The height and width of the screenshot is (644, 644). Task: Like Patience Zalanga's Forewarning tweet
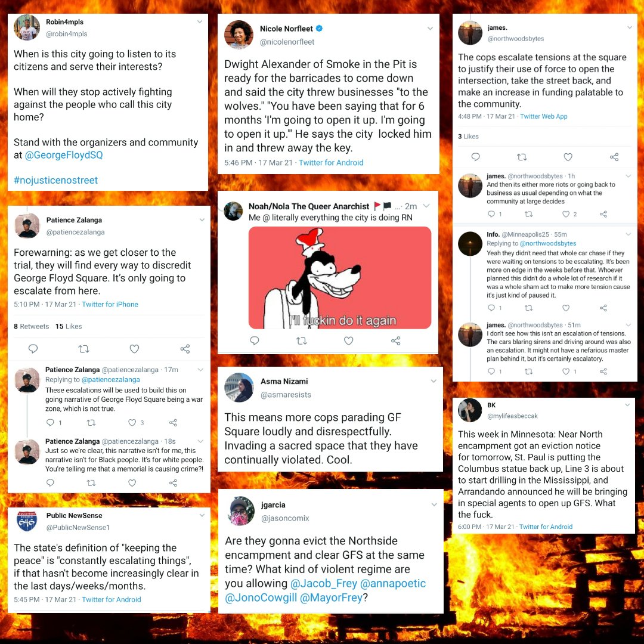pyautogui.click(x=134, y=349)
